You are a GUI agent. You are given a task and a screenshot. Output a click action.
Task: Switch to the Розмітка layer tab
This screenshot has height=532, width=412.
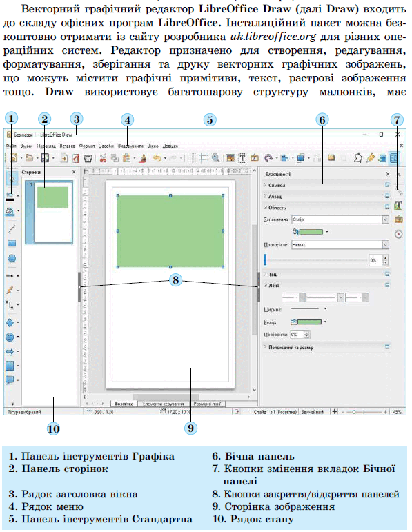coord(124,404)
